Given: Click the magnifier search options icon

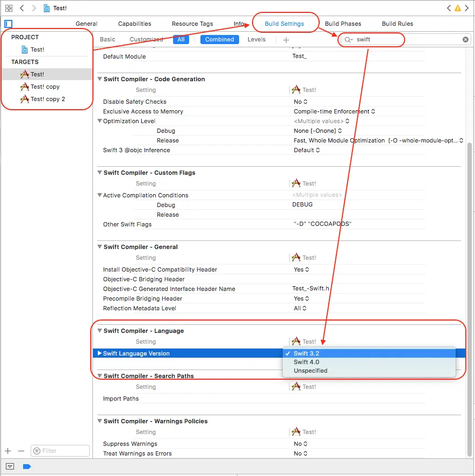Looking at the screenshot, I should click(x=349, y=39).
